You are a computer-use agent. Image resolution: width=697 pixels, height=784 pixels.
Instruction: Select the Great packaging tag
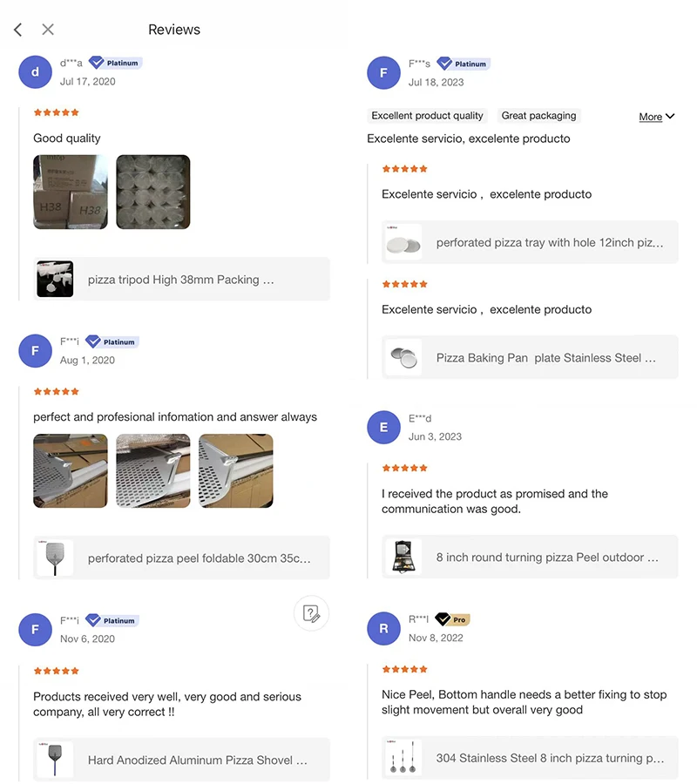(x=538, y=116)
